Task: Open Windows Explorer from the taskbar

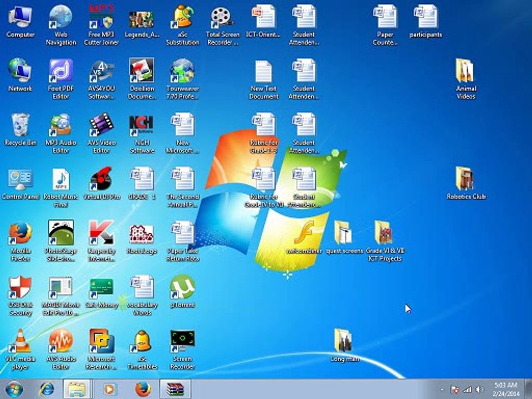Action: click(76, 389)
